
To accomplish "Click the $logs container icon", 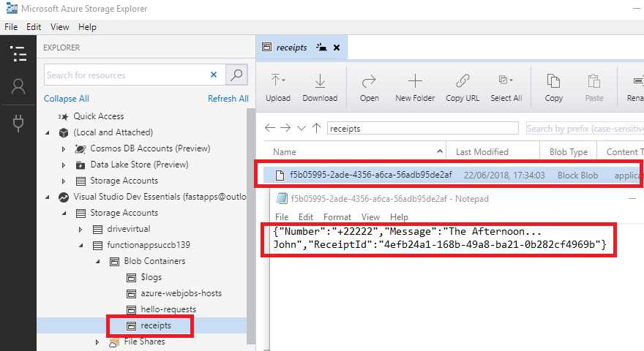I will coord(131,278).
